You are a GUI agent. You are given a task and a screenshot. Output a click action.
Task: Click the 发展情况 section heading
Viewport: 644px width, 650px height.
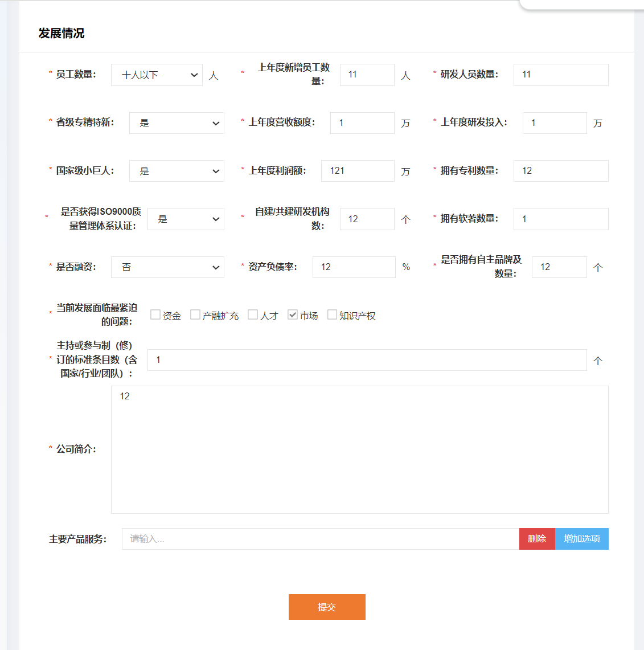tap(61, 33)
